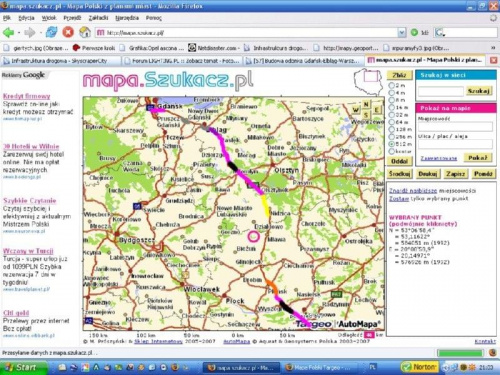The height and width of the screenshot is (375, 500).
Task: Click the Reload page icon
Action: tap(52, 32)
